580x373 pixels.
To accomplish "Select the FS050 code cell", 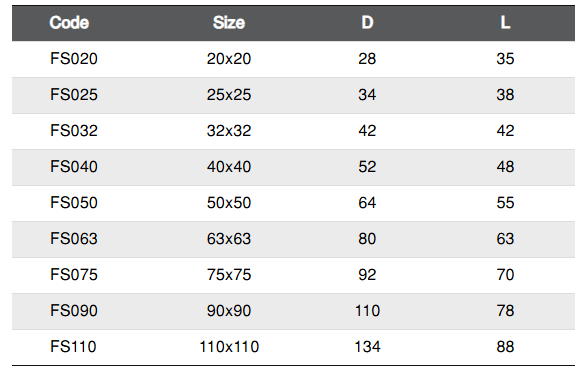I will (74, 203).
